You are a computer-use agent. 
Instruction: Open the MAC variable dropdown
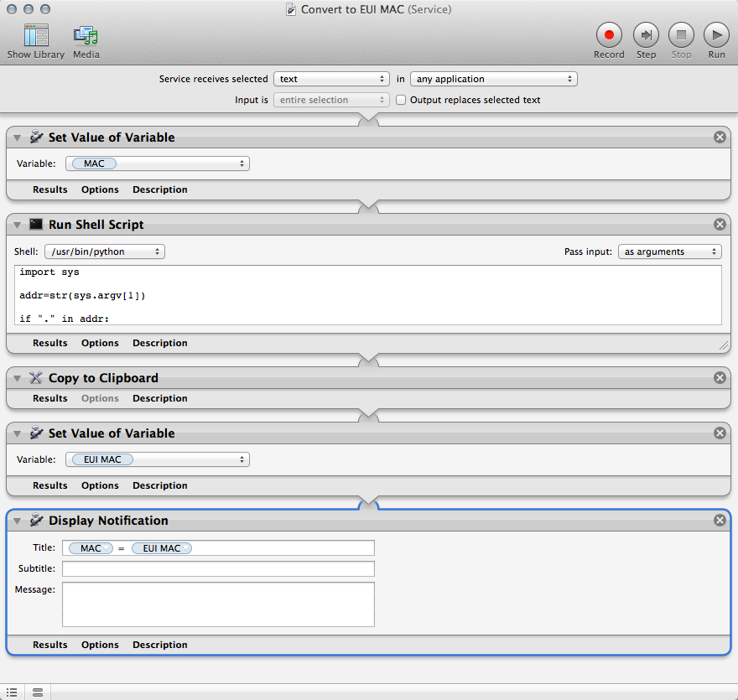tap(158, 163)
